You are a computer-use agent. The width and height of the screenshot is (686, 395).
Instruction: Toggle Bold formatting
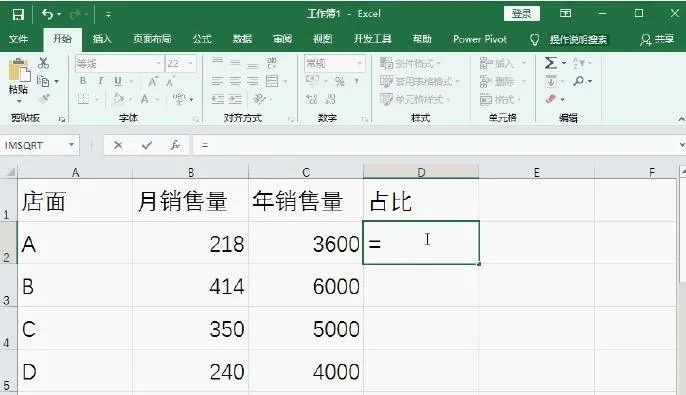pyautogui.click(x=83, y=81)
